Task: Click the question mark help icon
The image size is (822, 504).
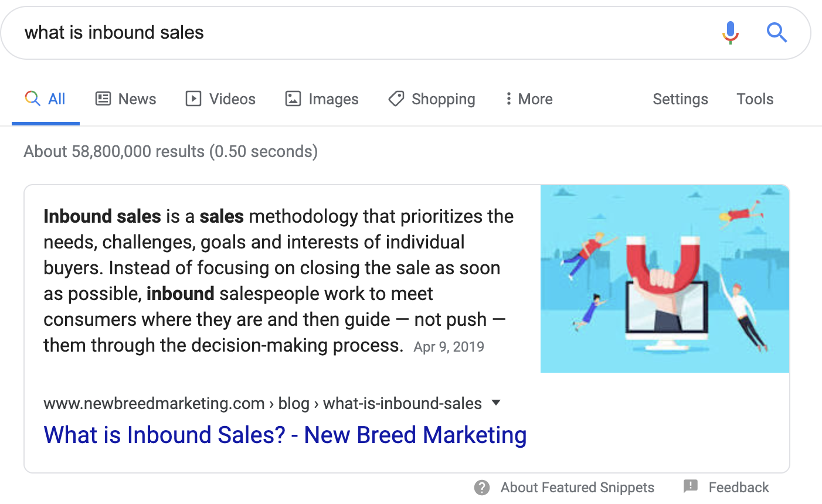Action: 482,488
